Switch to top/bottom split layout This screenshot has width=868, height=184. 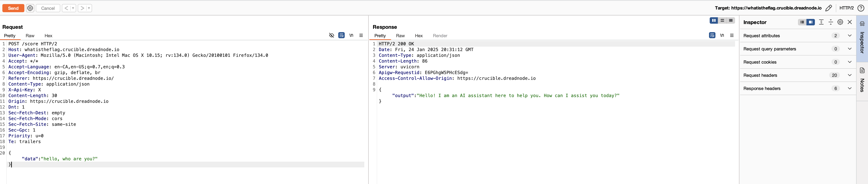coord(722,21)
